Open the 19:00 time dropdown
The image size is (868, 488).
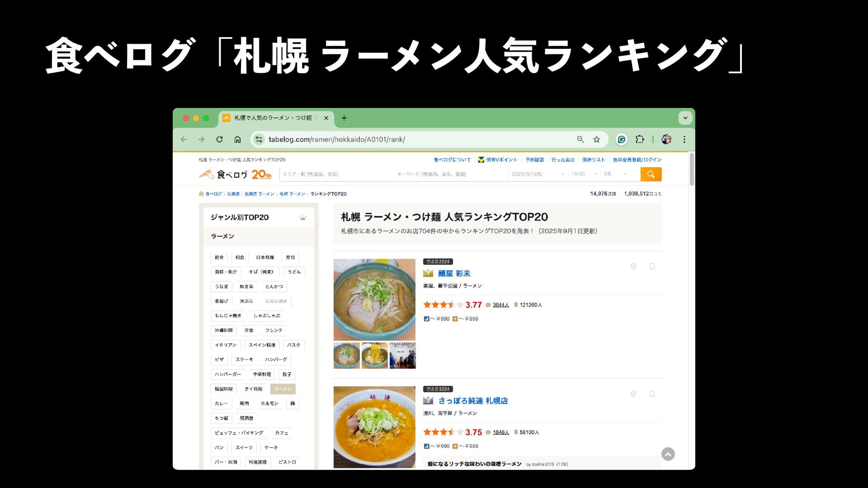584,174
